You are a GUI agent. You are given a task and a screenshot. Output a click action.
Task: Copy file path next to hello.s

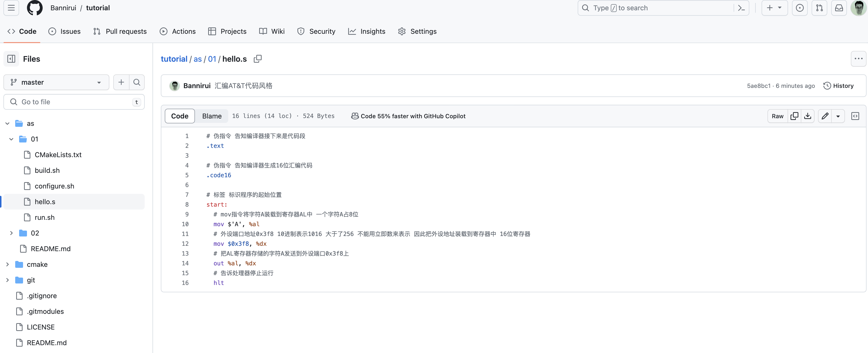[x=258, y=59]
